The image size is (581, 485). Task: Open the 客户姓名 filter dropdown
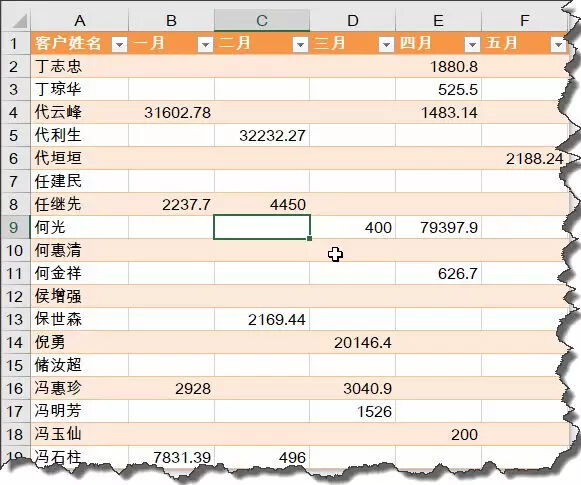119,45
